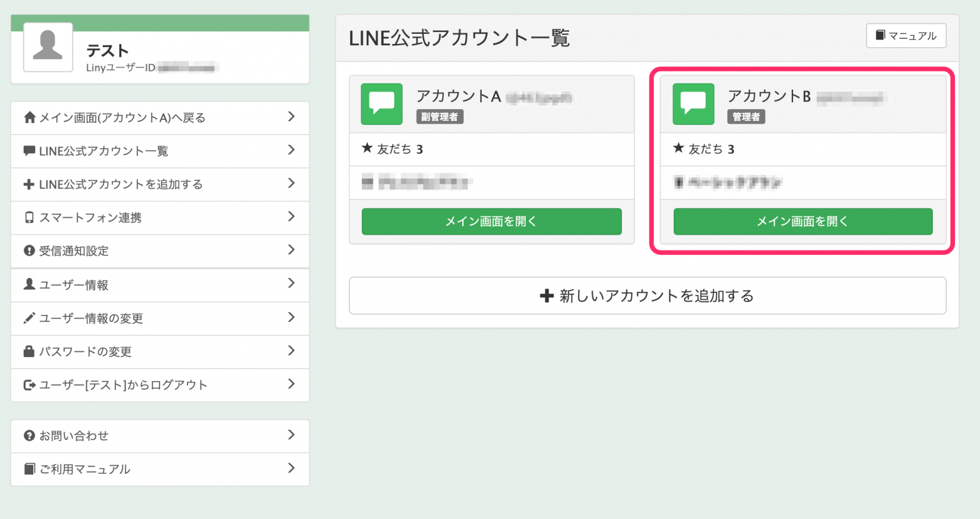
Task: Select ユーザー[テスト]からログアウト
Action: (160, 384)
